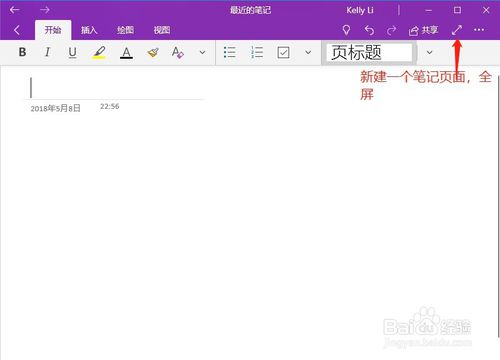Switch to the 插入 tab
This screenshot has height=360, width=500.
89,30
